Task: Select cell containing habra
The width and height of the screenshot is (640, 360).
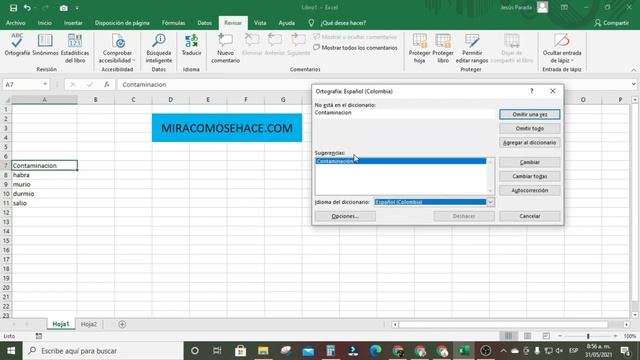Action: tap(44, 175)
